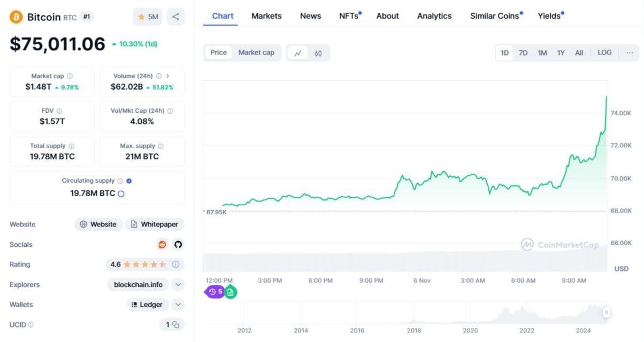Open the Analytics tab
Image resolution: width=644 pixels, height=342 pixels.
tap(434, 16)
